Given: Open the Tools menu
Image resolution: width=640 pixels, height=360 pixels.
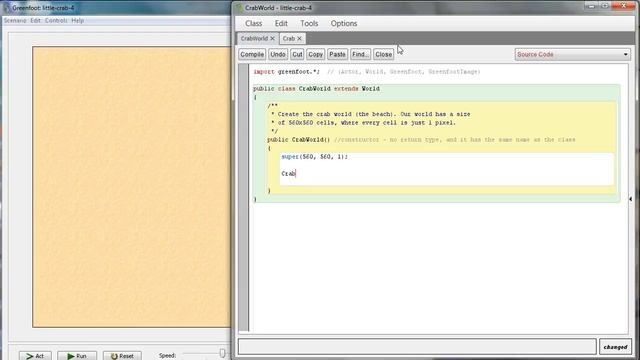Looking at the screenshot, I should (x=309, y=24).
